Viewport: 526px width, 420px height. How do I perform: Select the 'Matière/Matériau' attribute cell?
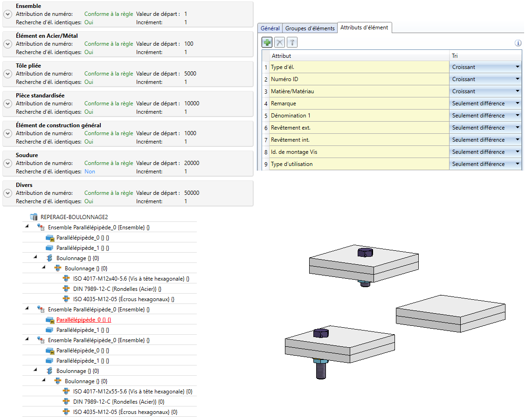(x=359, y=91)
